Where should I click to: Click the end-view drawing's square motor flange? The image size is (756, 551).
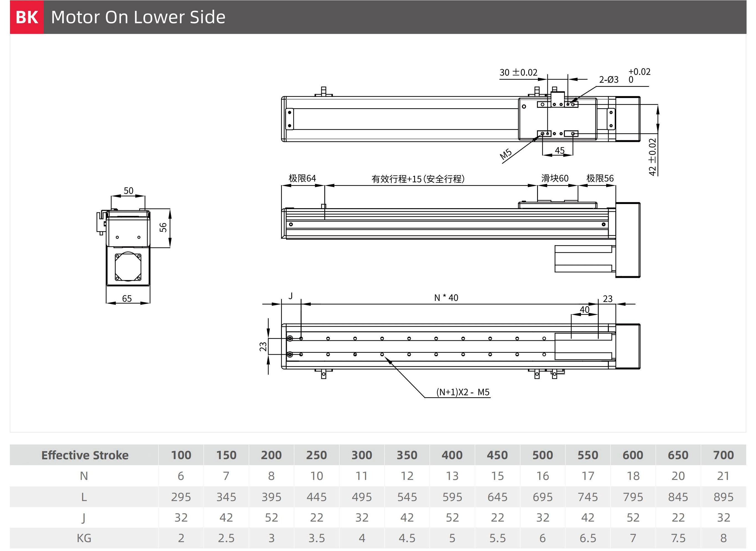[128, 267]
